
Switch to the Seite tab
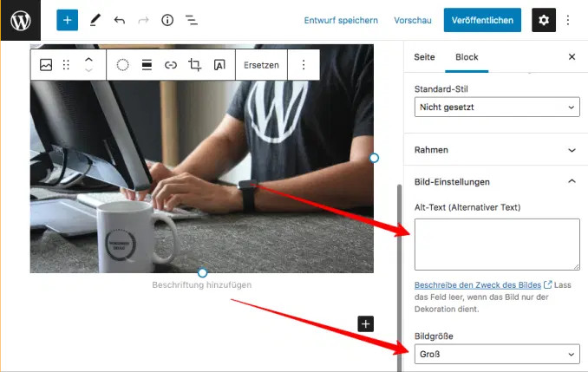coord(424,57)
